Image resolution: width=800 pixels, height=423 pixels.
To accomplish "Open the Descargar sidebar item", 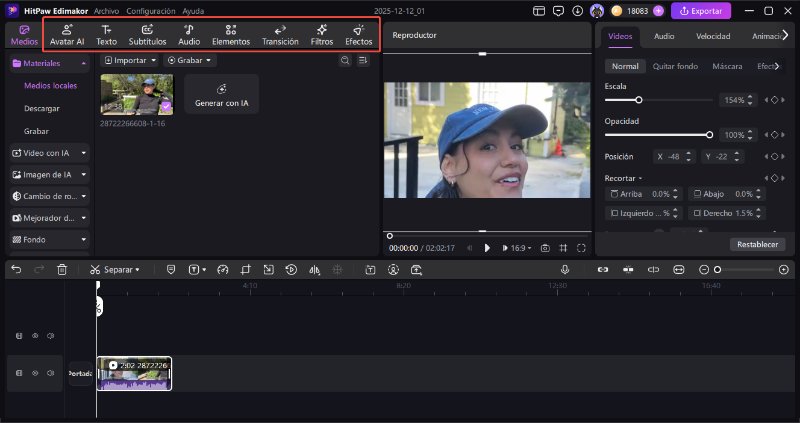I will tap(42, 108).
